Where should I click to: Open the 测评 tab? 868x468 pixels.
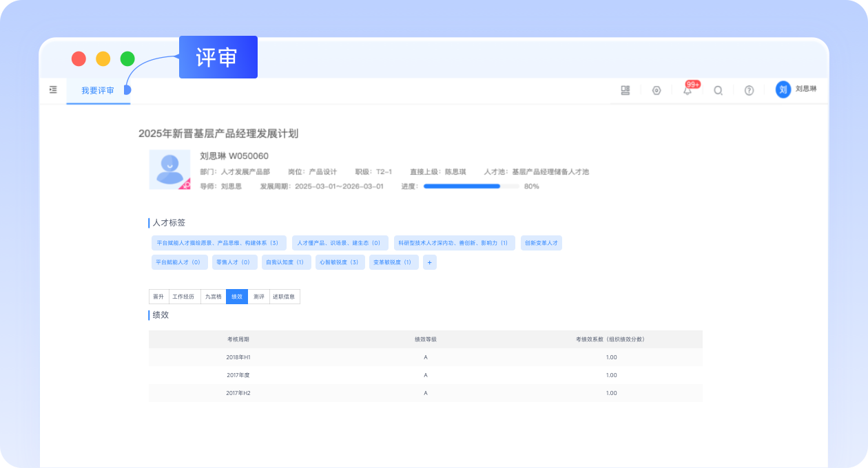click(x=258, y=297)
